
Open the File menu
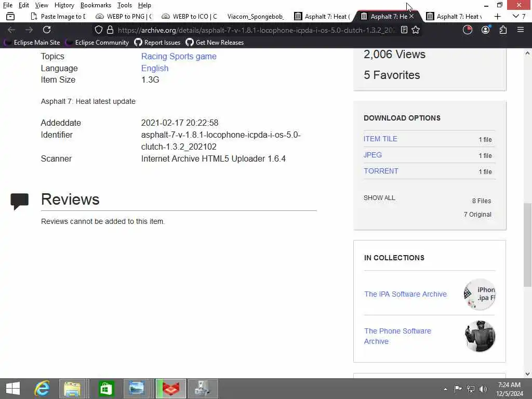click(8, 5)
